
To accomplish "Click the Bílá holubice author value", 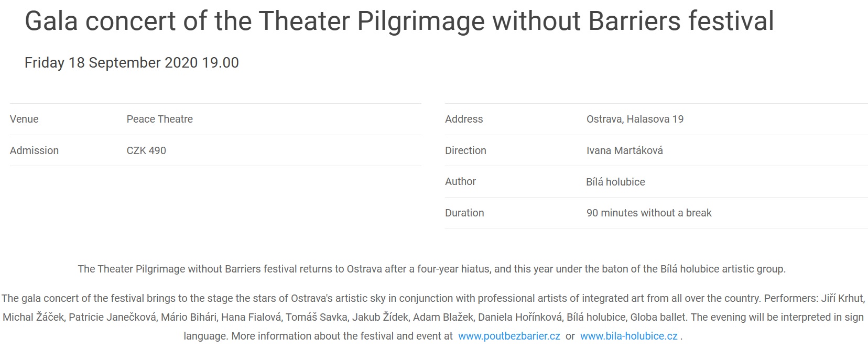I will tap(615, 182).
